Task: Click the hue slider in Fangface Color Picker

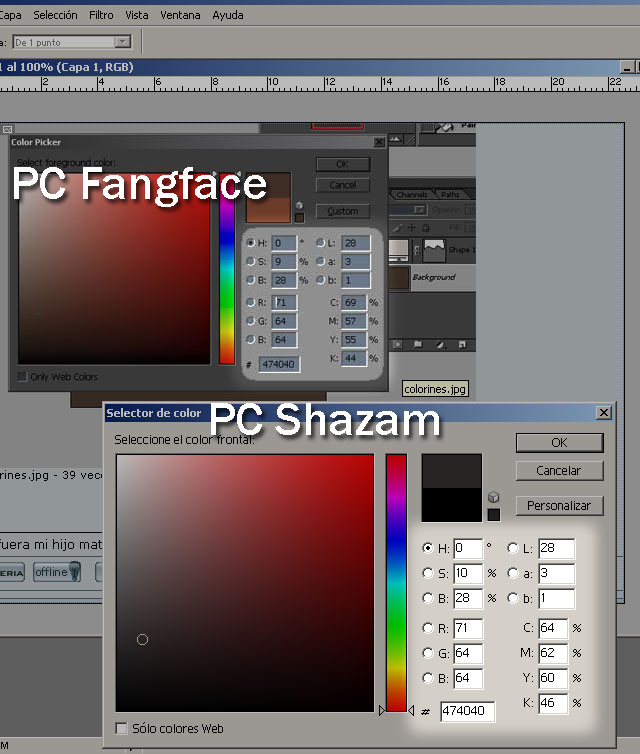Action: 227,269
